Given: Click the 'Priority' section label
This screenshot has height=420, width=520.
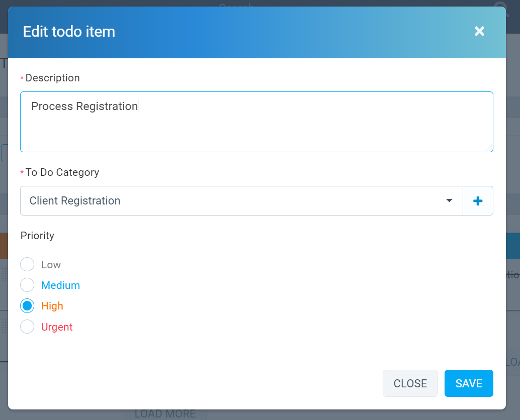Looking at the screenshot, I should (x=37, y=236).
